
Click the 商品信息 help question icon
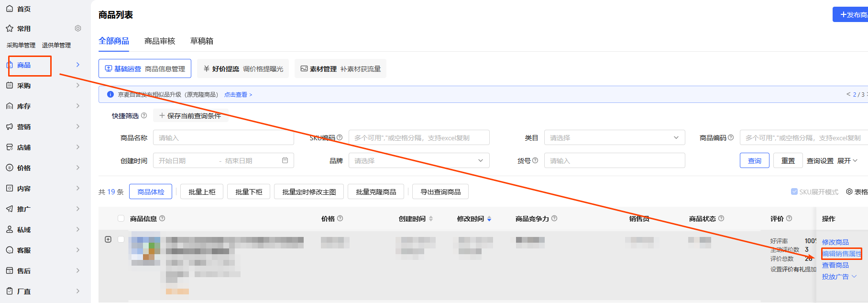pyautogui.click(x=162, y=218)
